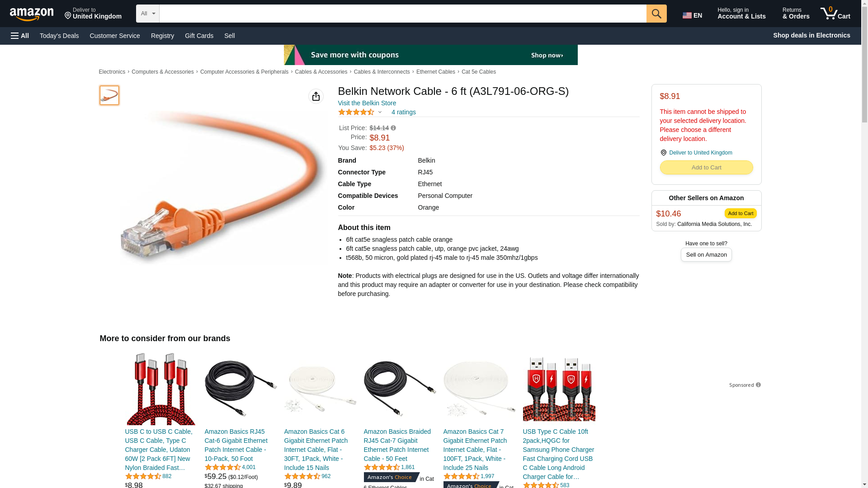This screenshot has height=488, width=868.
Task: Go to Customer Service
Action: coord(115,36)
